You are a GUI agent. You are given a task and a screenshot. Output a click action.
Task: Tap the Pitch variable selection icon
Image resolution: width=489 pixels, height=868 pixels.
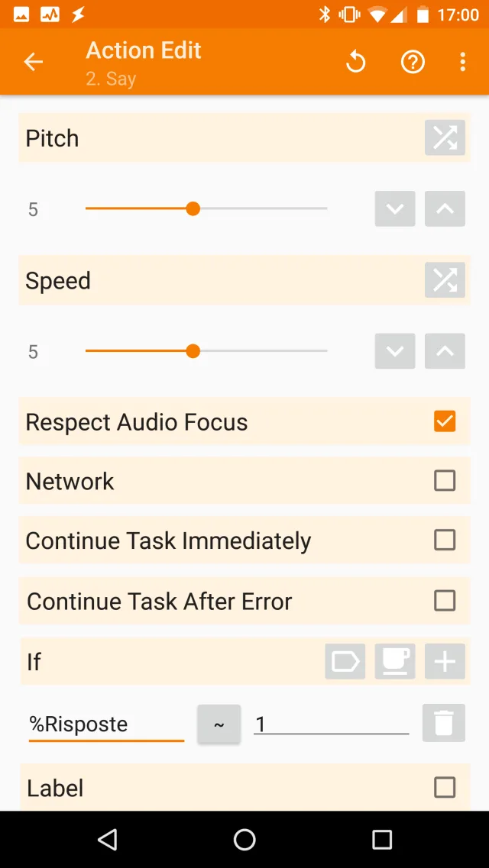(445, 138)
